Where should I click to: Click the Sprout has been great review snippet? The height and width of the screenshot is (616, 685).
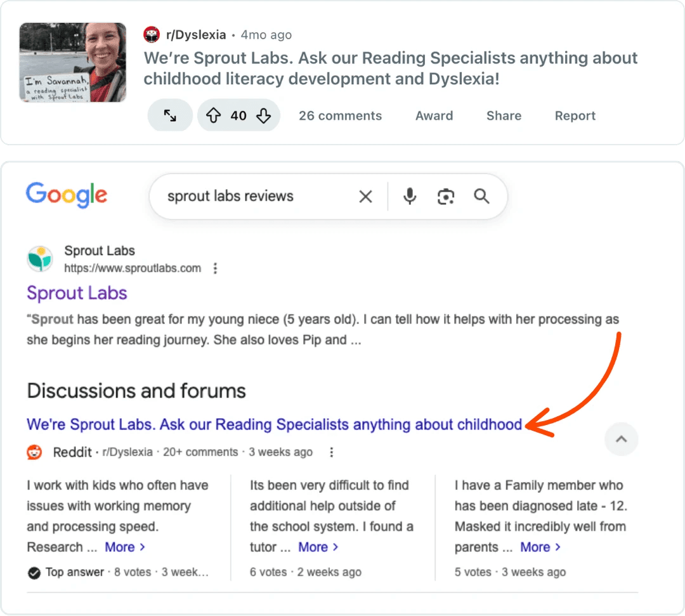tap(323, 330)
